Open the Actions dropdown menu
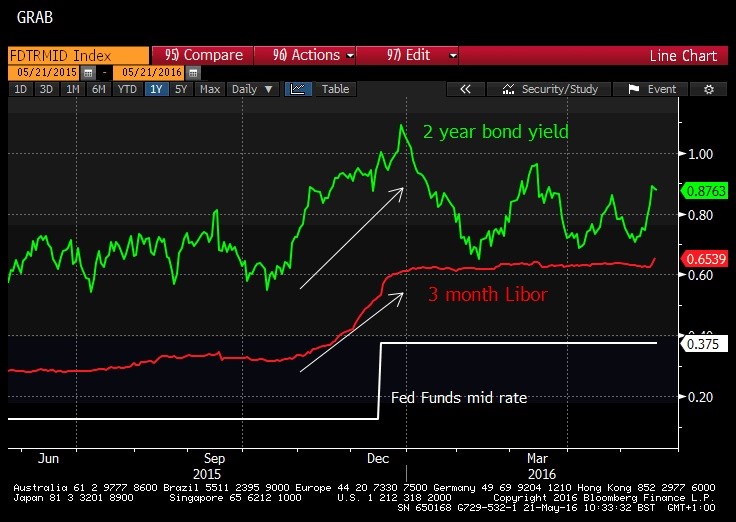This screenshot has width=736, height=522. 303,56
